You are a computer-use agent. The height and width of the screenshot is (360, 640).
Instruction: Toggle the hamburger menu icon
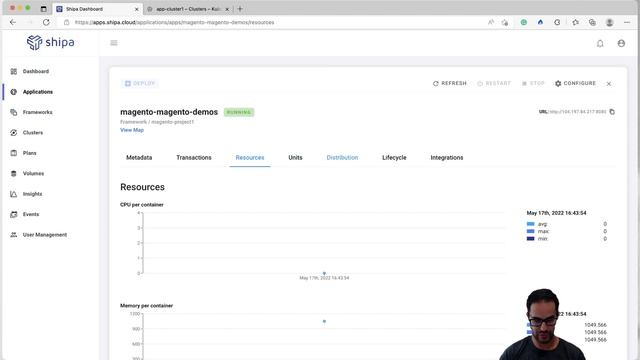coord(114,43)
